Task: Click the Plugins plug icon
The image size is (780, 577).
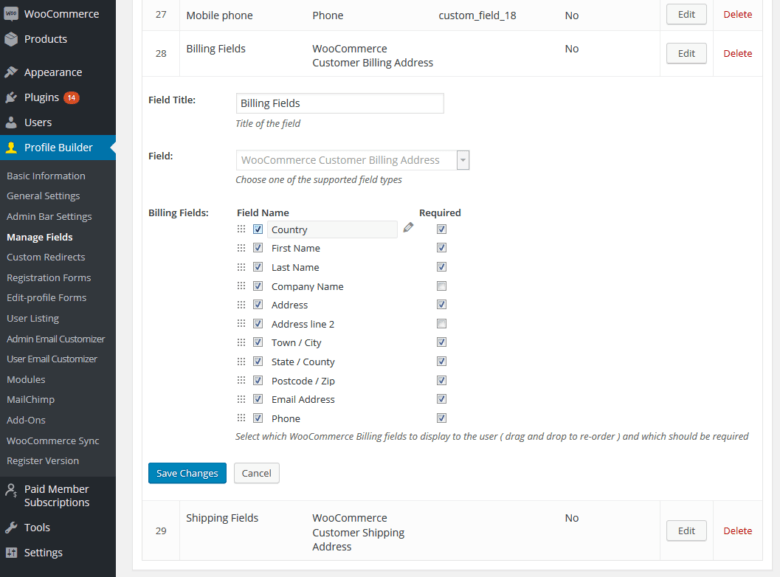Action: point(11,97)
